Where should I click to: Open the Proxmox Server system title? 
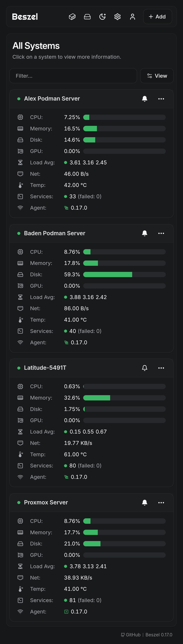pyautogui.click(x=46, y=503)
